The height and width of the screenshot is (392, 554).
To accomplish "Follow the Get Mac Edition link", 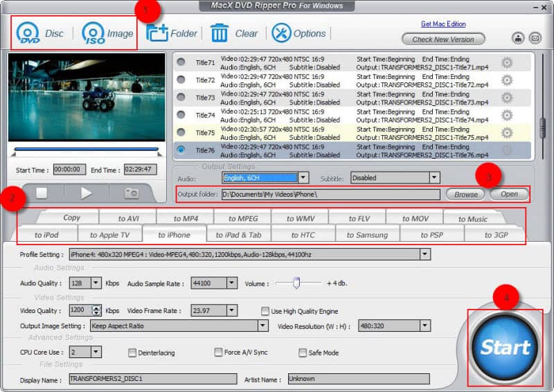I will point(443,24).
